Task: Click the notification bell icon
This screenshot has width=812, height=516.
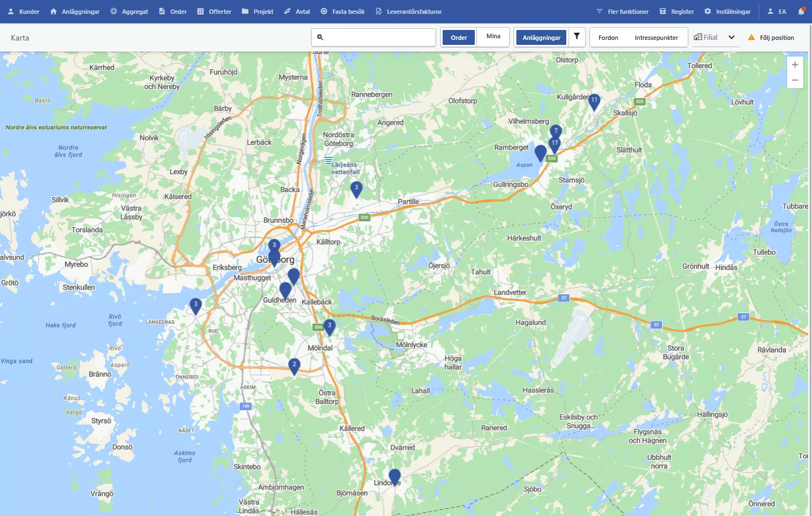Action: pyautogui.click(x=801, y=11)
